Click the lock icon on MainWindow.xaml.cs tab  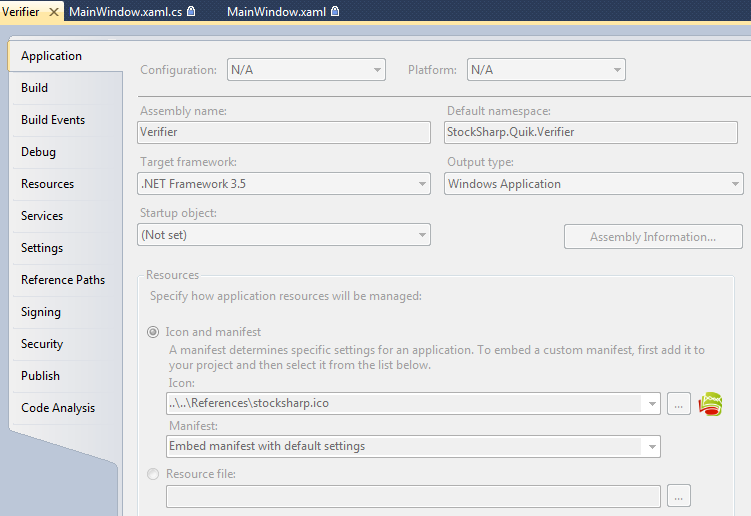191,11
